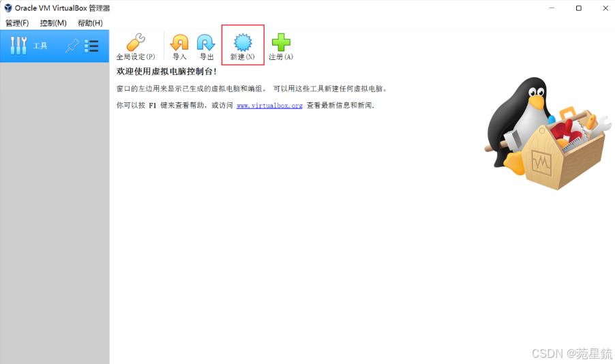Click the Import (导入) appliance icon
The height and width of the screenshot is (364, 615).
coord(179,46)
